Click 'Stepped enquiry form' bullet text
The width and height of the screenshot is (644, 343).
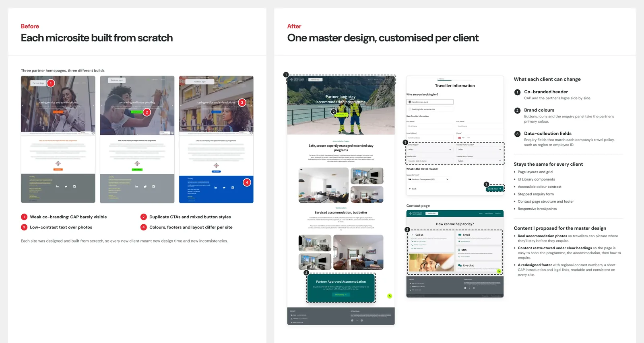[x=536, y=194]
